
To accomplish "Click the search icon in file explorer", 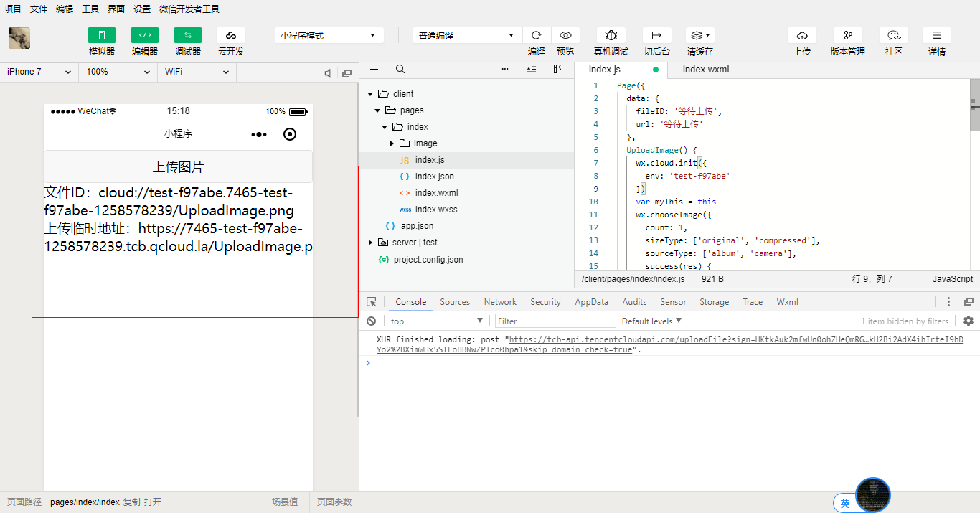I will pyautogui.click(x=400, y=70).
